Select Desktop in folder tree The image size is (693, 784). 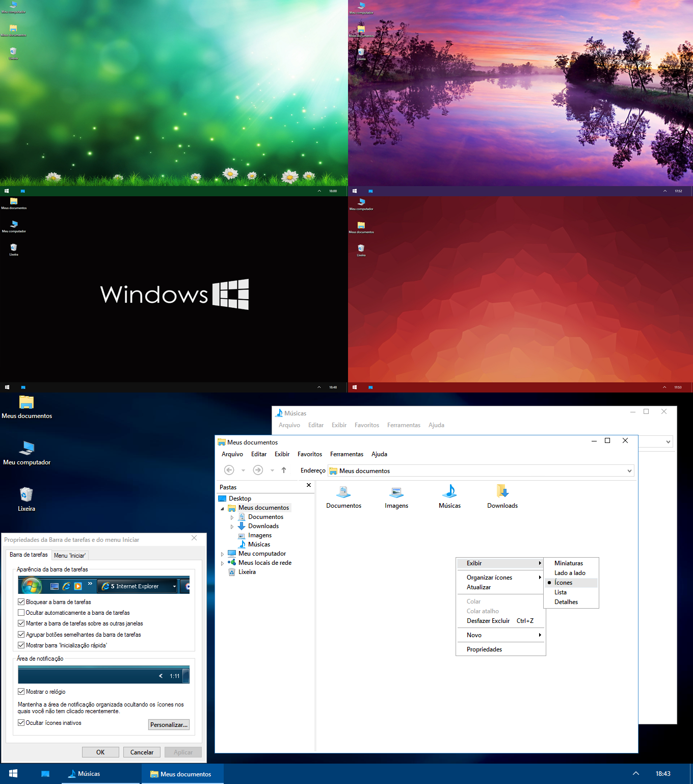point(235,499)
